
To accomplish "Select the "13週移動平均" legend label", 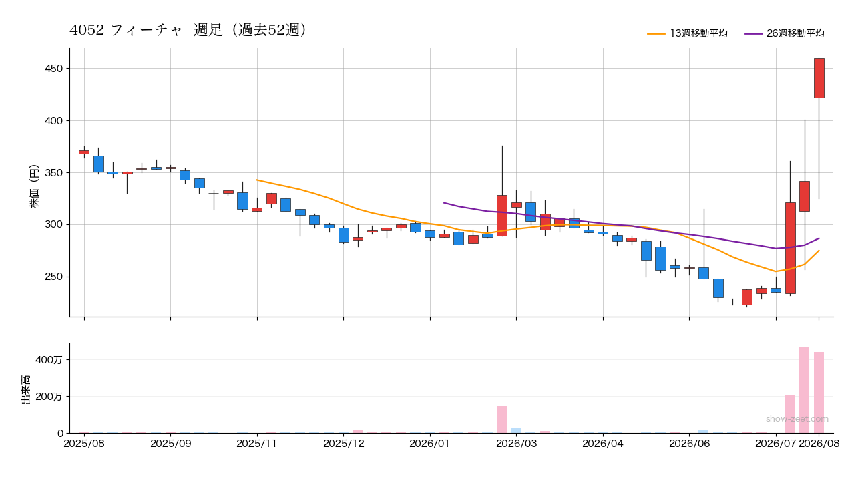I will click(x=699, y=33).
